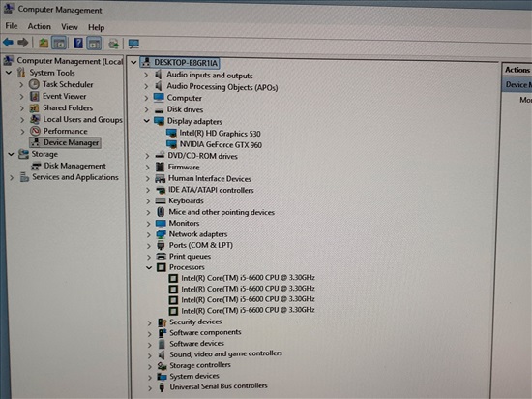
Task: Click the Keyboards category icon
Action: 161,200
